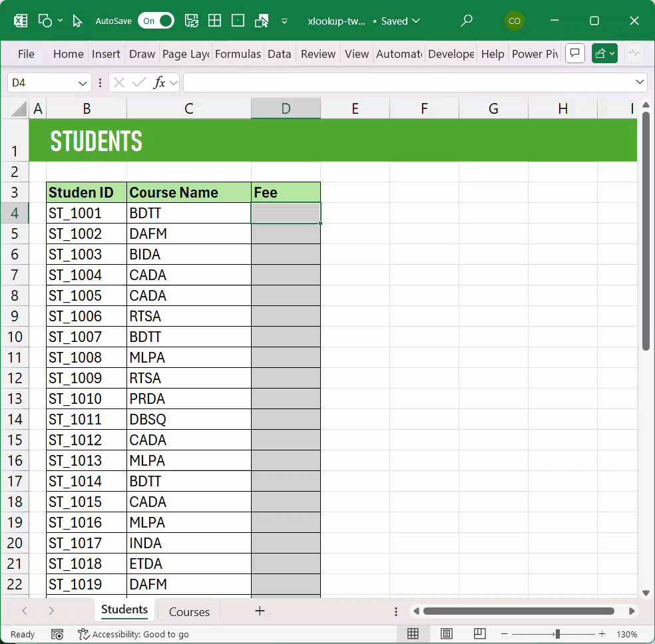The image size is (655, 644).
Task: Click the macro recording status bar icon
Action: [57, 634]
